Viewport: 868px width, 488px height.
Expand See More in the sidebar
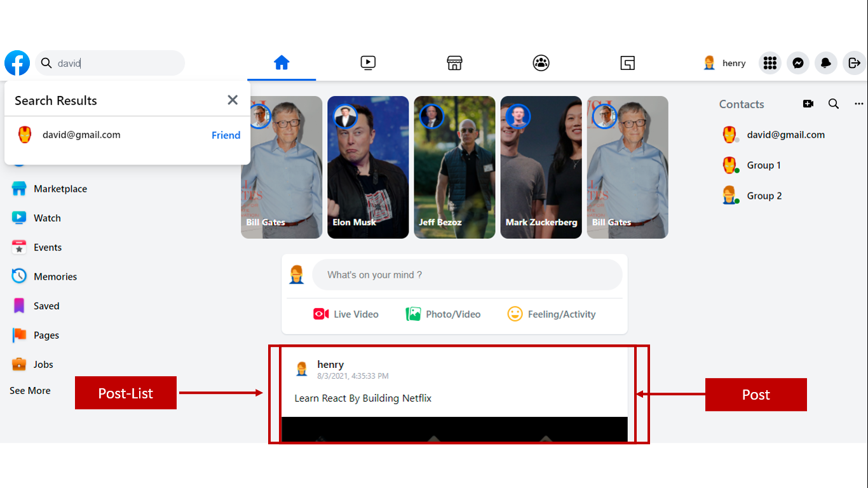[x=30, y=391]
